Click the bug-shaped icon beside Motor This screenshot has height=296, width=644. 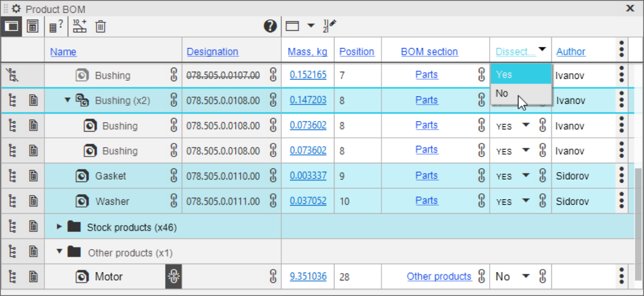coord(174,277)
